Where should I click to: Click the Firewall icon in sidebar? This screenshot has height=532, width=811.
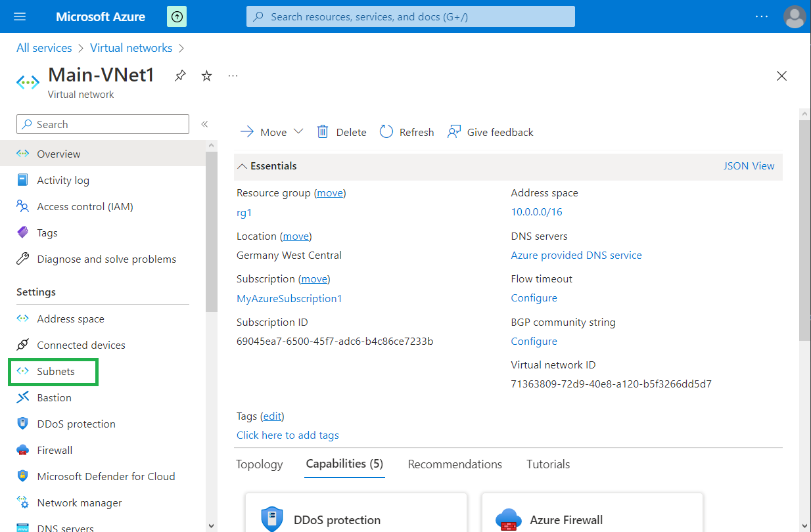click(23, 450)
